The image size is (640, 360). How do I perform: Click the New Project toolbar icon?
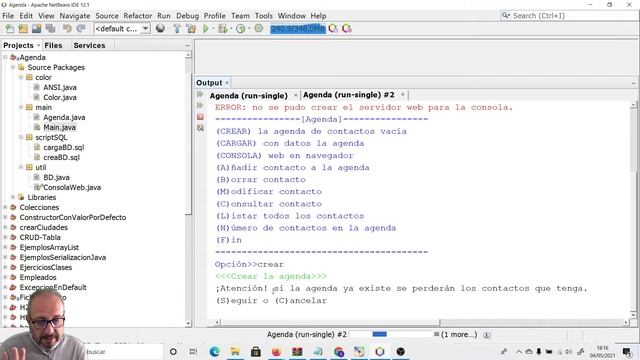click(x=23, y=29)
